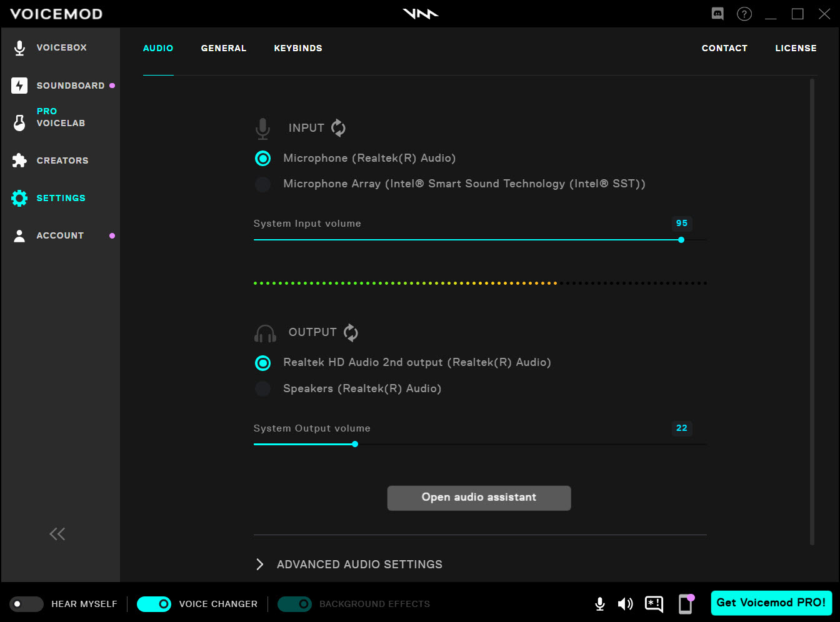Open Soundboard from the sidebar
This screenshot has height=622, width=840.
pos(70,86)
